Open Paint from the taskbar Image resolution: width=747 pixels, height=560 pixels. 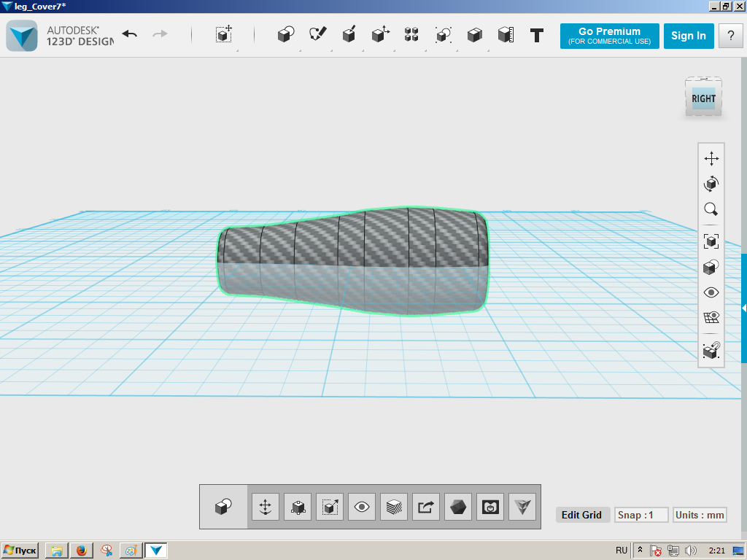(131, 551)
